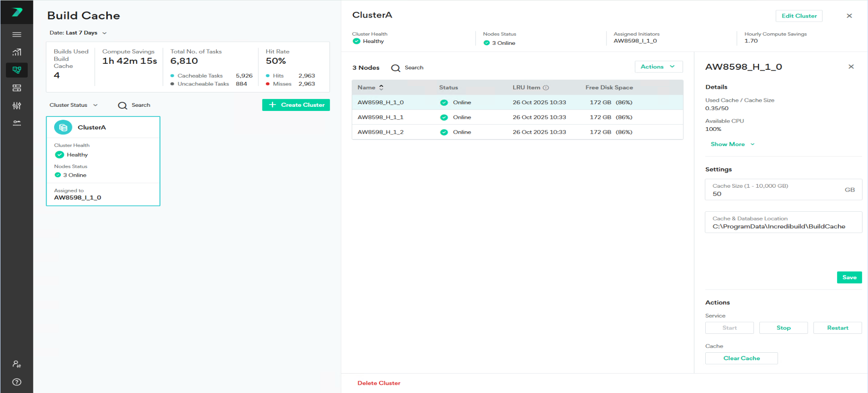Click the Create Cluster button
Image resolution: width=868 pixels, height=393 pixels.
click(x=296, y=105)
